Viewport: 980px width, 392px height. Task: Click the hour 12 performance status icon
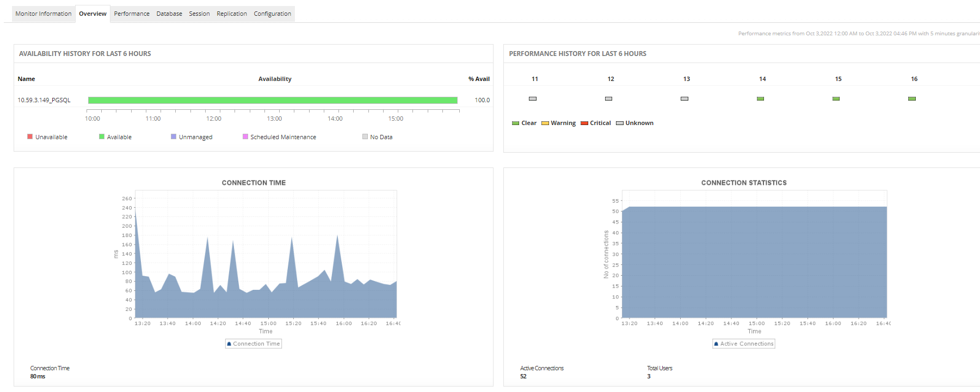point(608,99)
